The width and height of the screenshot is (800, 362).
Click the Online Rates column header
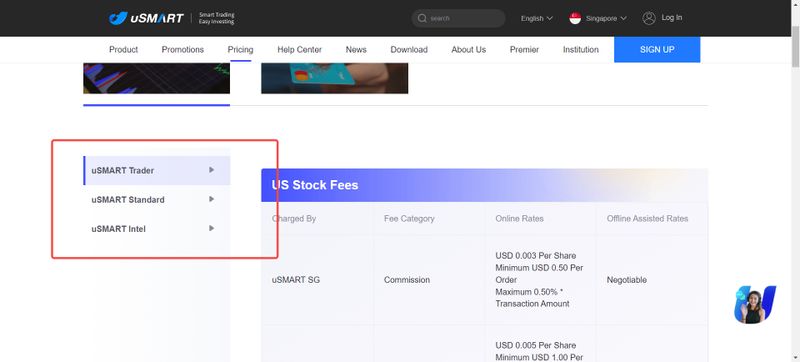[519, 218]
